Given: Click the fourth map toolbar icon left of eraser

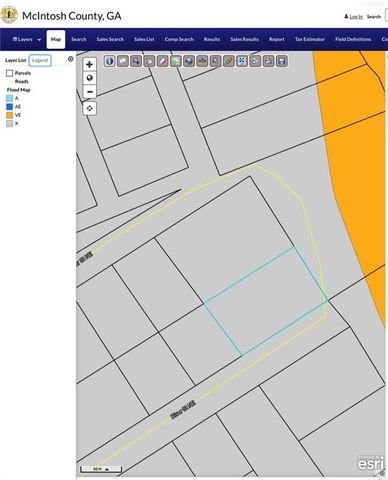Looking at the screenshot, I should tap(149, 61).
